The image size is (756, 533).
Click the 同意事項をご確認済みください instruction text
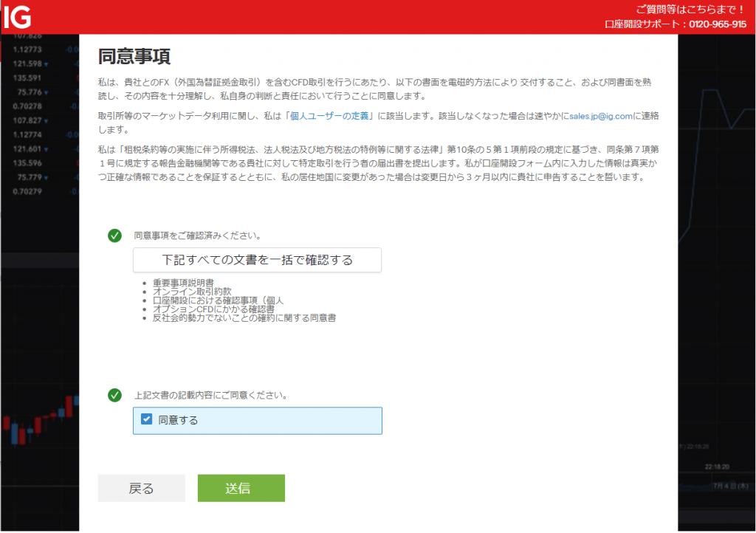pyautogui.click(x=198, y=235)
